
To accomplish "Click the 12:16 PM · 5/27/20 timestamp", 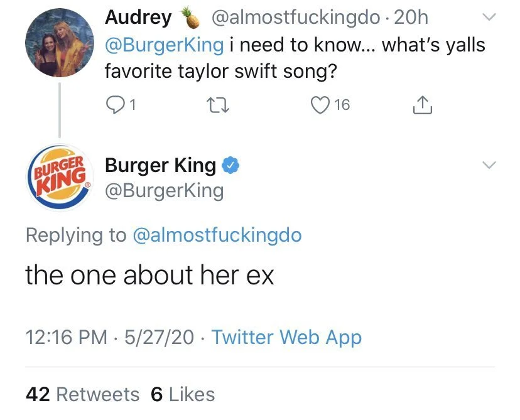I will click(110, 337).
